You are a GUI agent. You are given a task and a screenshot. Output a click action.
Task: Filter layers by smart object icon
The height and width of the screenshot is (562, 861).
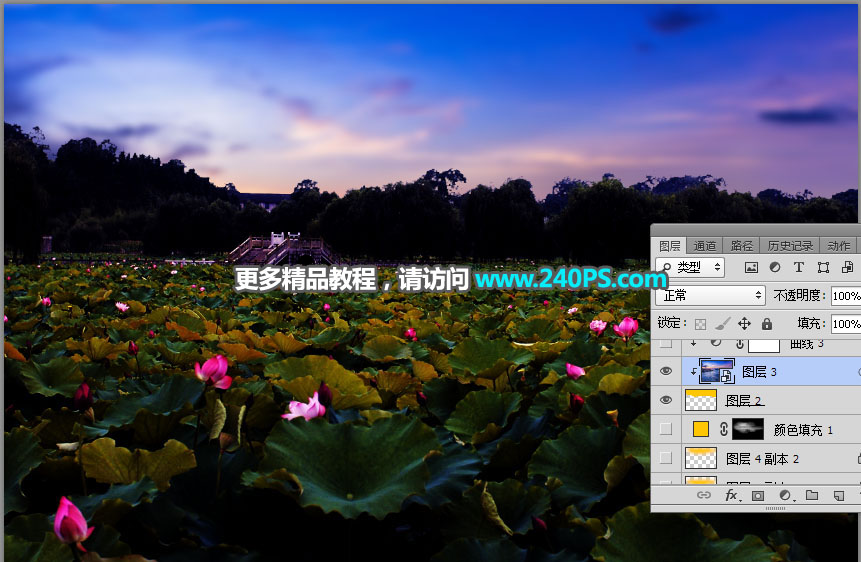point(847,268)
